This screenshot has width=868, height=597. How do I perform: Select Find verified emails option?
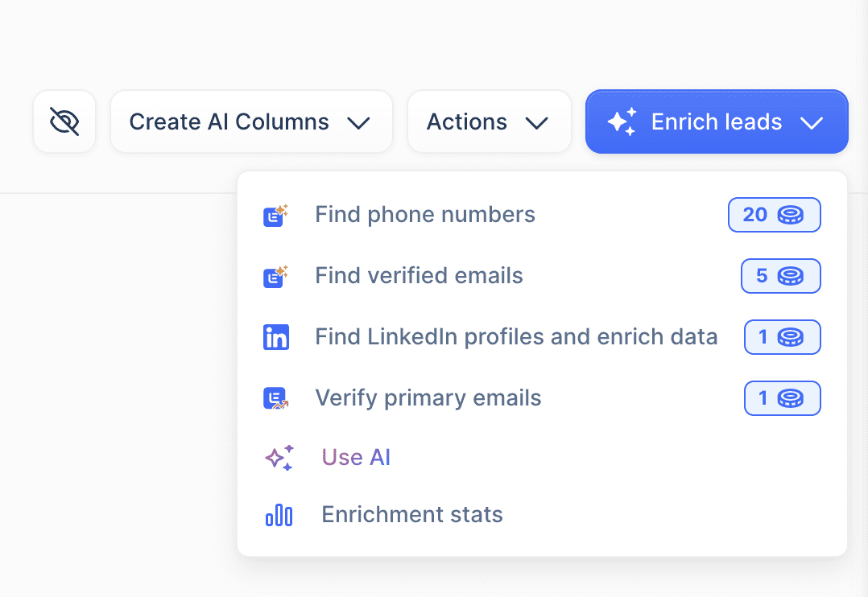point(419,276)
